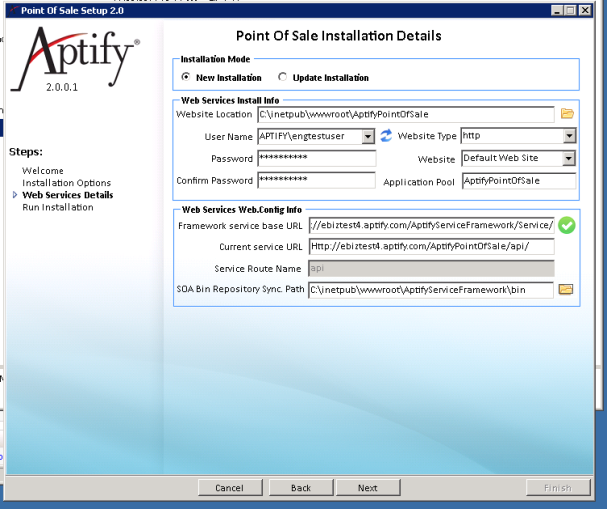The image size is (607, 509).
Task: Open the Website Type dropdown arrow
Action: point(569,136)
